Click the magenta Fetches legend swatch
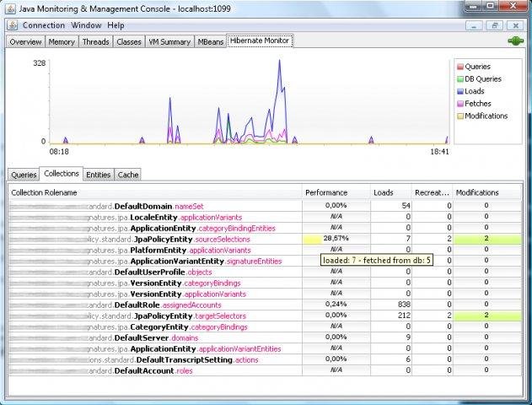 460,104
